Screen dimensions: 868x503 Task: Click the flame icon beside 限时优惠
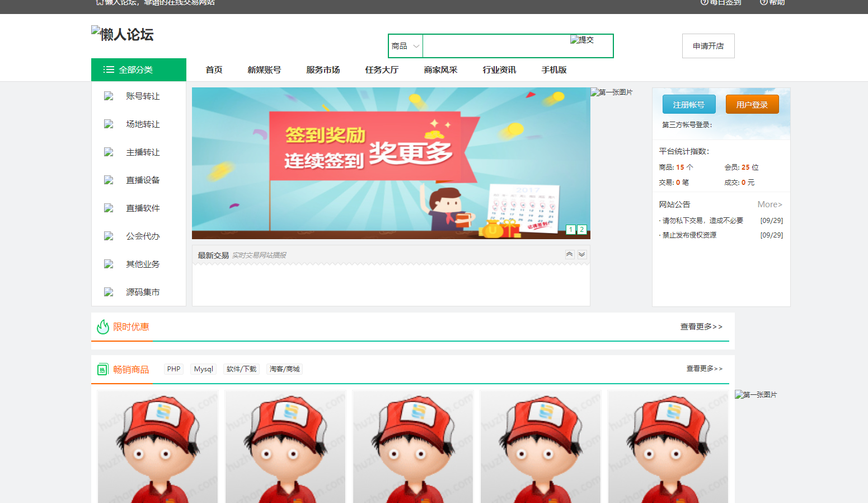click(x=103, y=327)
